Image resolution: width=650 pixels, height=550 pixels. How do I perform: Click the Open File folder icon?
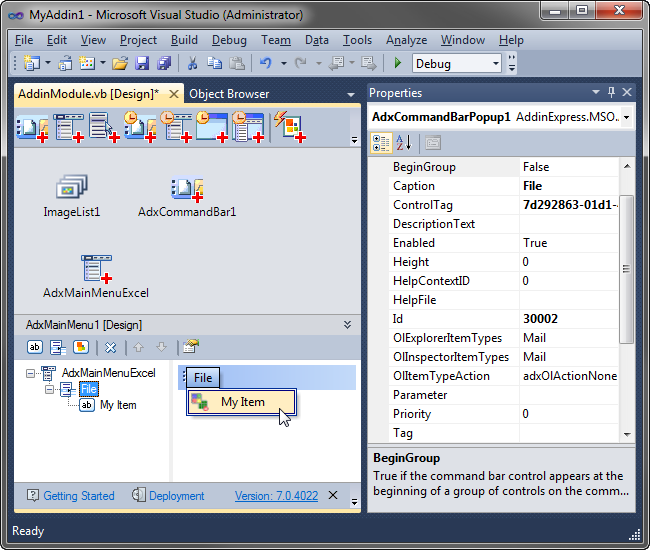click(x=120, y=63)
